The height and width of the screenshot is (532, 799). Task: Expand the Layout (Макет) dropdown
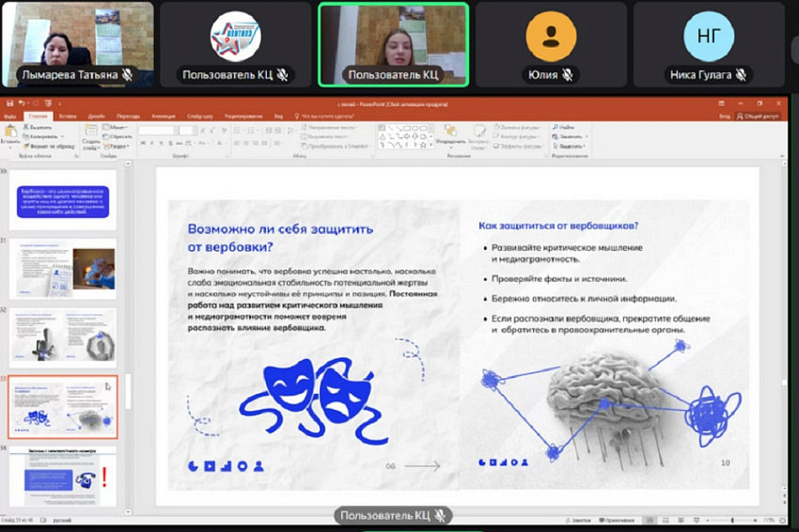(x=118, y=126)
